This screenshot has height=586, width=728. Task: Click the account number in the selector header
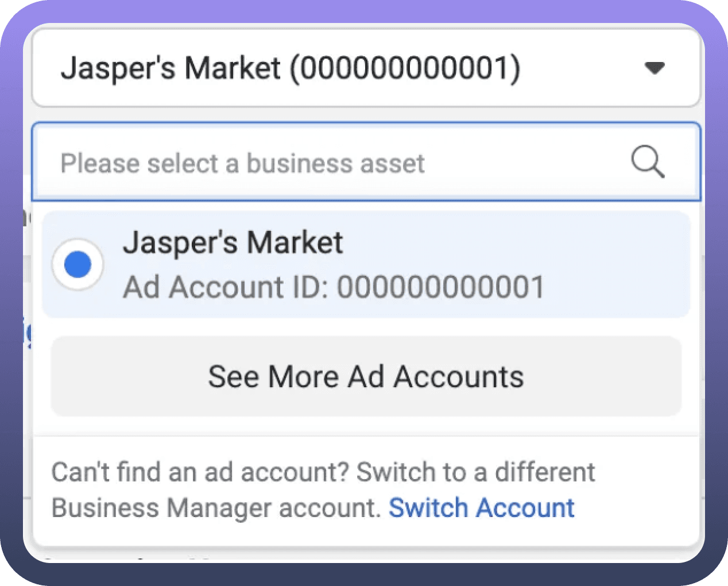(405, 68)
